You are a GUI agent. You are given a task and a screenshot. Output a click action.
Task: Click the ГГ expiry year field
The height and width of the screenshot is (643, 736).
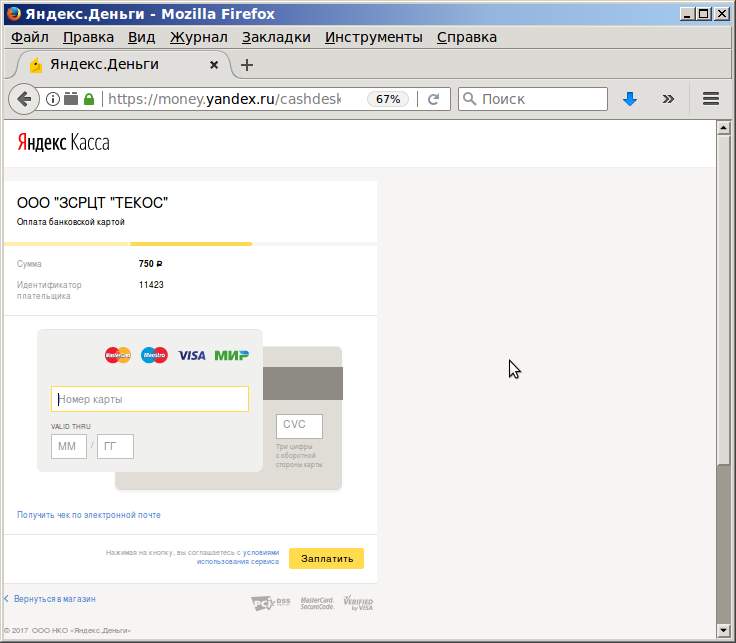tap(115, 446)
